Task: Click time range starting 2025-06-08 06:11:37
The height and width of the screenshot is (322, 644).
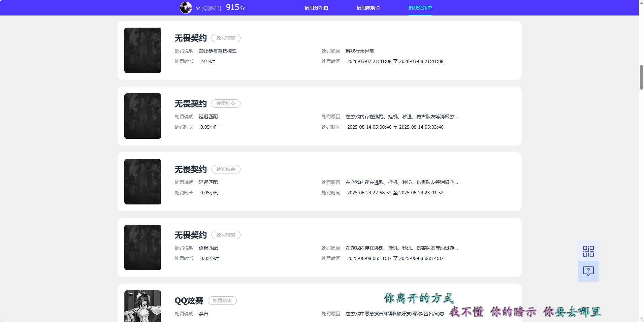Action: [x=395, y=258]
